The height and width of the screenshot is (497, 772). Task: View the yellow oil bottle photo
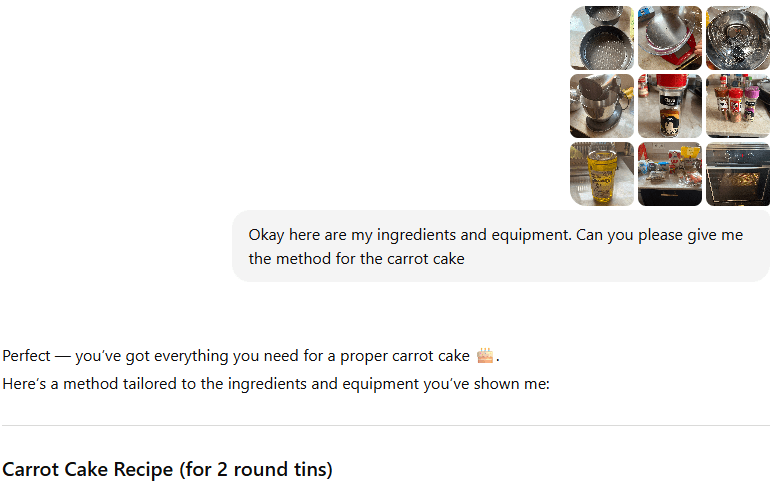(601, 174)
